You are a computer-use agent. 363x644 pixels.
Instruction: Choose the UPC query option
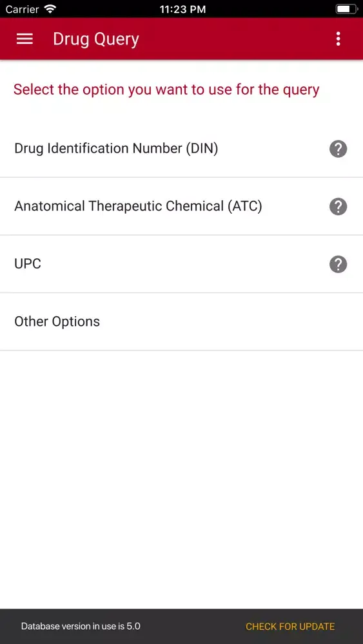pyautogui.click(x=181, y=264)
